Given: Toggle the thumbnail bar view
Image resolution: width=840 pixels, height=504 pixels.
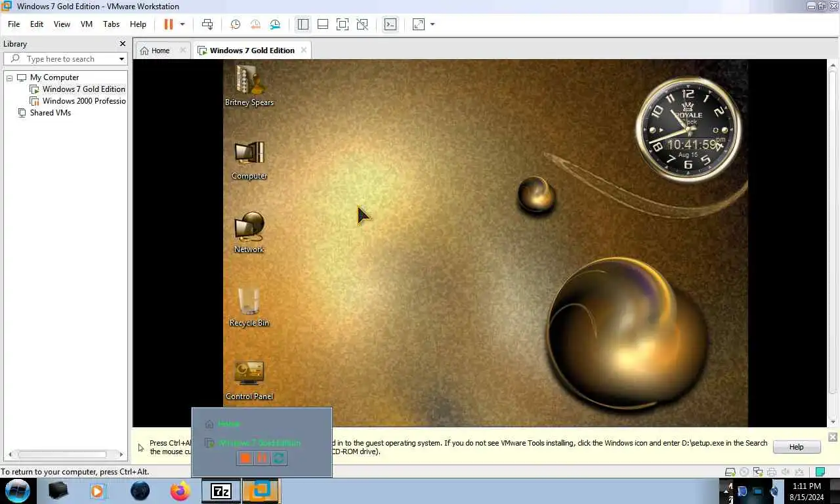Looking at the screenshot, I should pos(323,24).
